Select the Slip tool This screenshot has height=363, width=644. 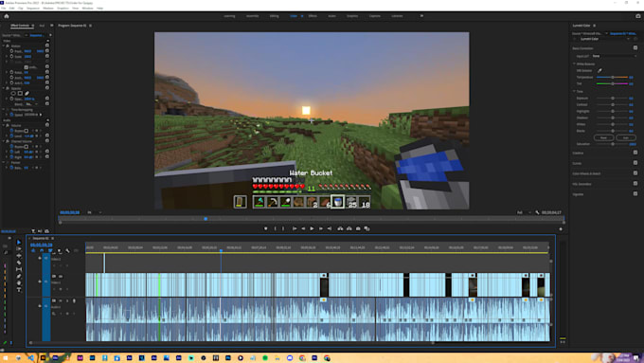(19, 269)
